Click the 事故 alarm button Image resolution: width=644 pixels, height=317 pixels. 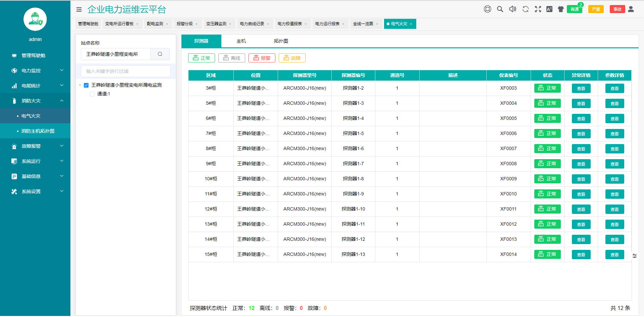pos(618,9)
